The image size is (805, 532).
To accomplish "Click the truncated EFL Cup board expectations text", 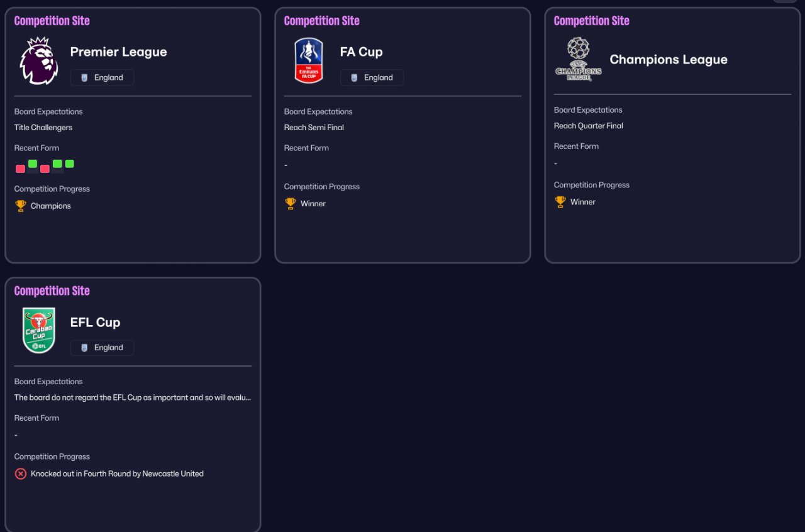I will (133, 397).
